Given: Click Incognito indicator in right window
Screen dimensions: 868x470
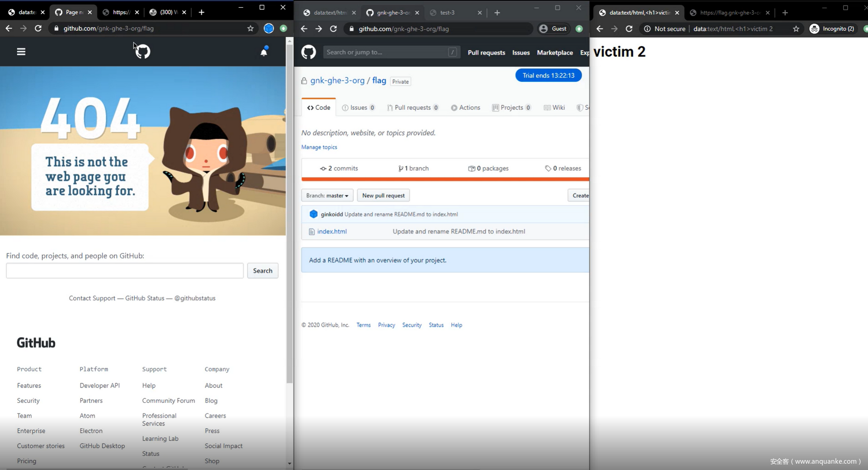Looking at the screenshot, I should [833, 29].
